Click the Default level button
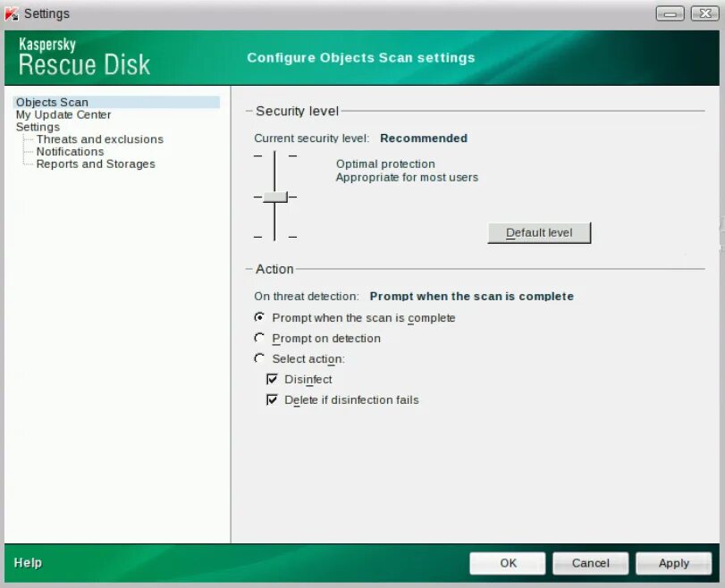This screenshot has height=588, width=725. pyautogui.click(x=539, y=232)
